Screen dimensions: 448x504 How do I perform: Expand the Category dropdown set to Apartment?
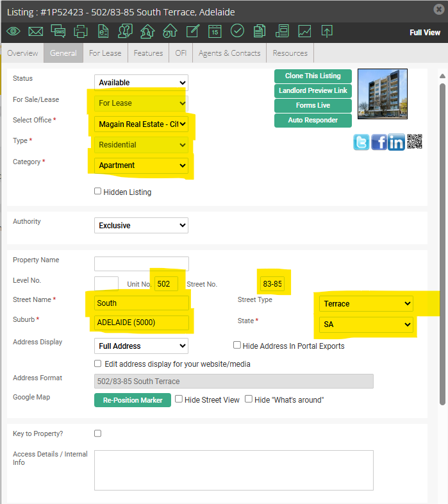tap(142, 165)
